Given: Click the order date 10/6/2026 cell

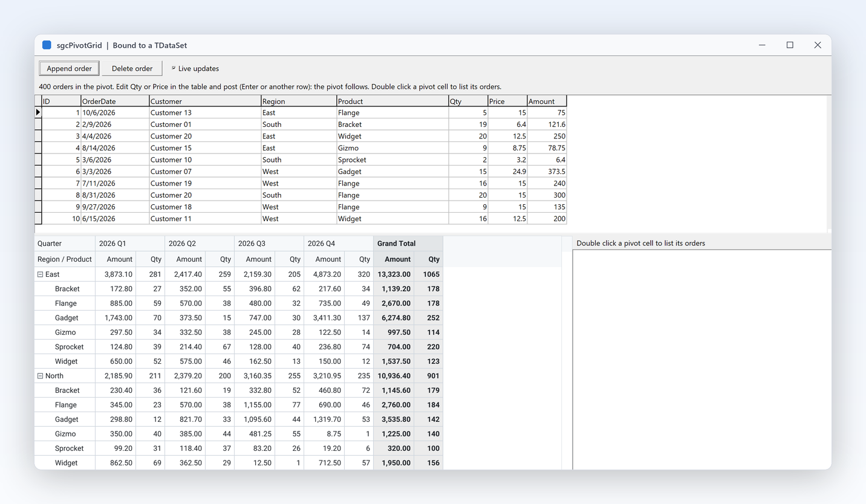Looking at the screenshot, I should click(115, 112).
